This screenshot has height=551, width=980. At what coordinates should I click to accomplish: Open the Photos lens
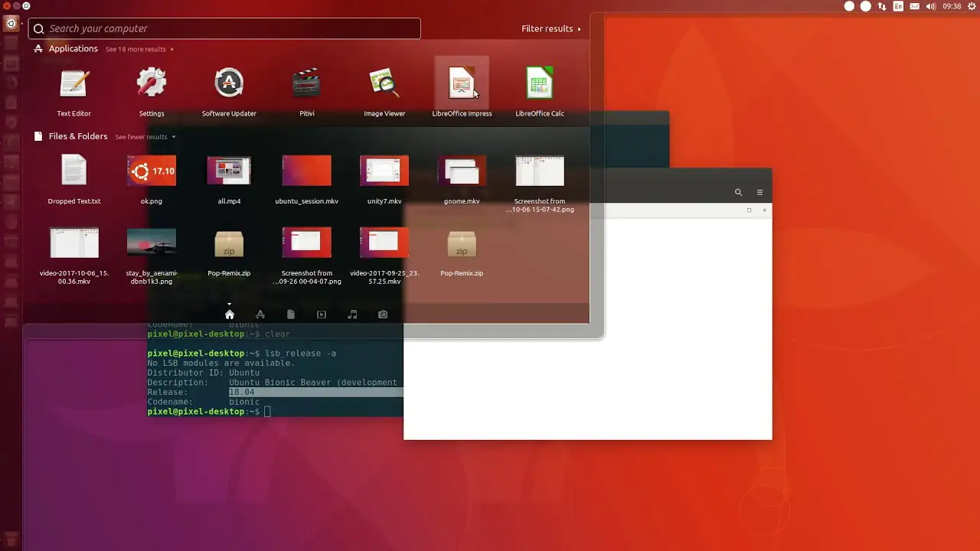[x=383, y=315]
